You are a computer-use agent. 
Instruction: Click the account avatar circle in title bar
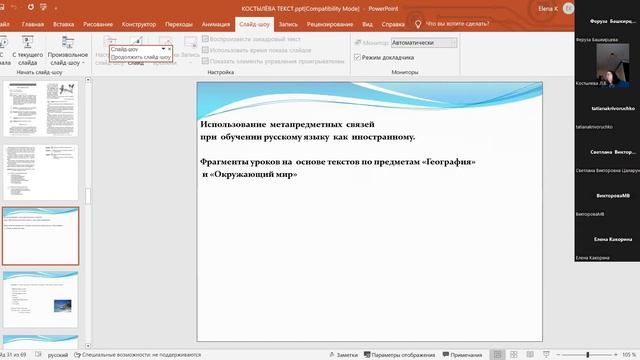coord(568,8)
